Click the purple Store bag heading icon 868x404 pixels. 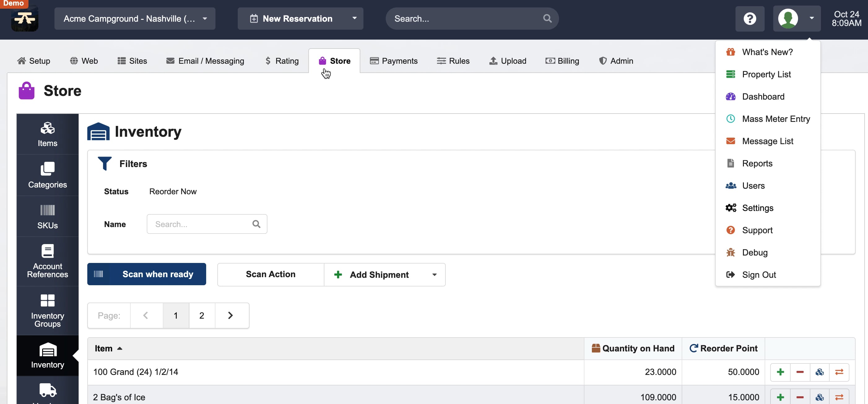point(27,91)
